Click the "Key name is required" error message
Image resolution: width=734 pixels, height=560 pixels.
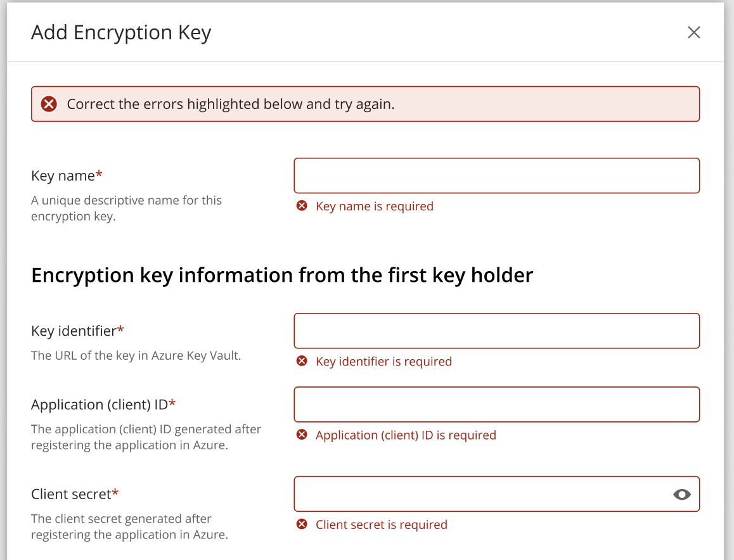(375, 207)
